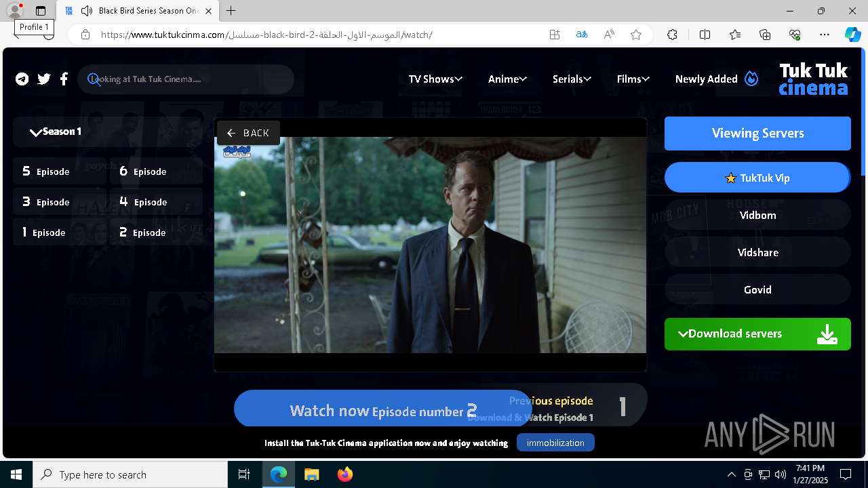This screenshot has width=868, height=488.
Task: Select the TukTuk Vip server
Action: click(x=757, y=178)
